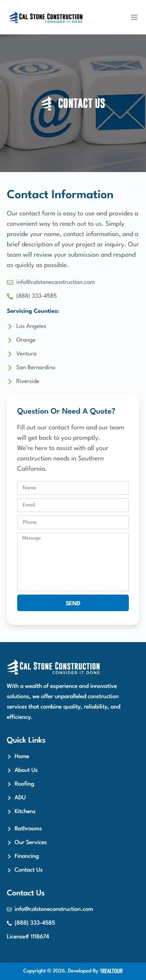Open the Financing quick link
This screenshot has width=146, height=980.
coord(26,856)
